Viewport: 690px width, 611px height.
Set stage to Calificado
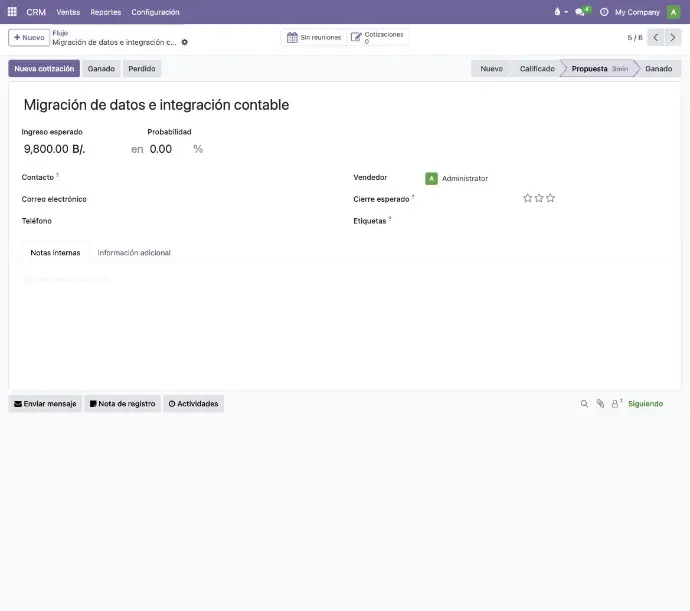click(537, 69)
